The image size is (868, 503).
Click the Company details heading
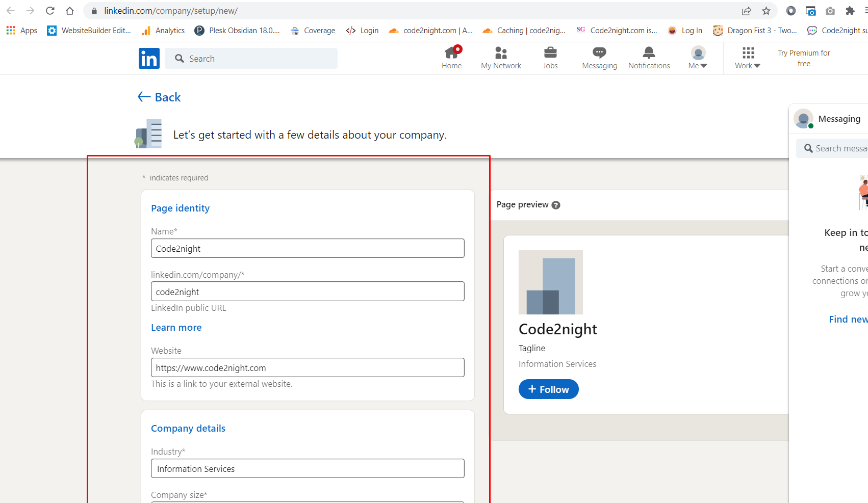(188, 428)
